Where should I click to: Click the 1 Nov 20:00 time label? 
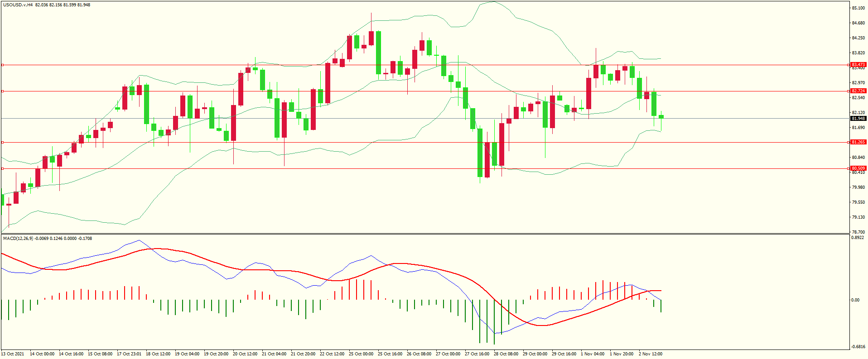622,354
